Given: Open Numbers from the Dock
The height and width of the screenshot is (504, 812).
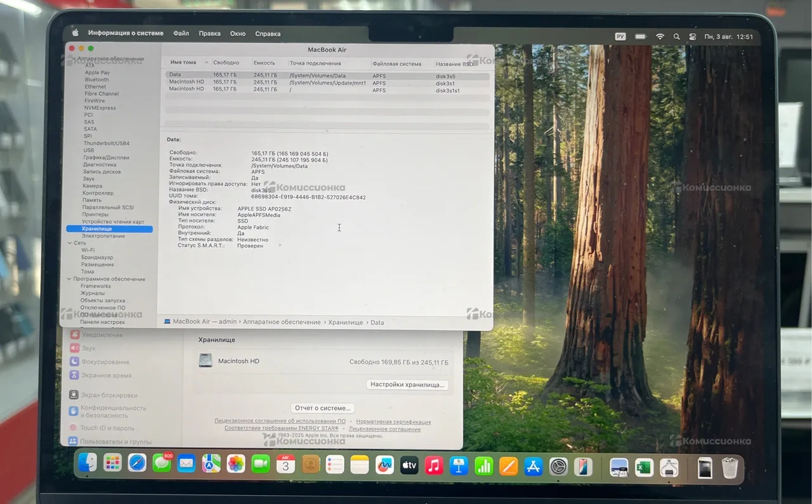Looking at the screenshot, I should point(483,467).
